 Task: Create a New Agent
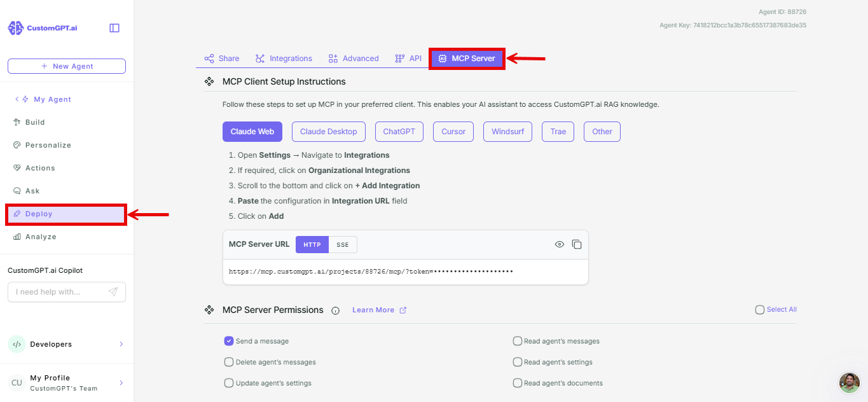[x=67, y=66]
